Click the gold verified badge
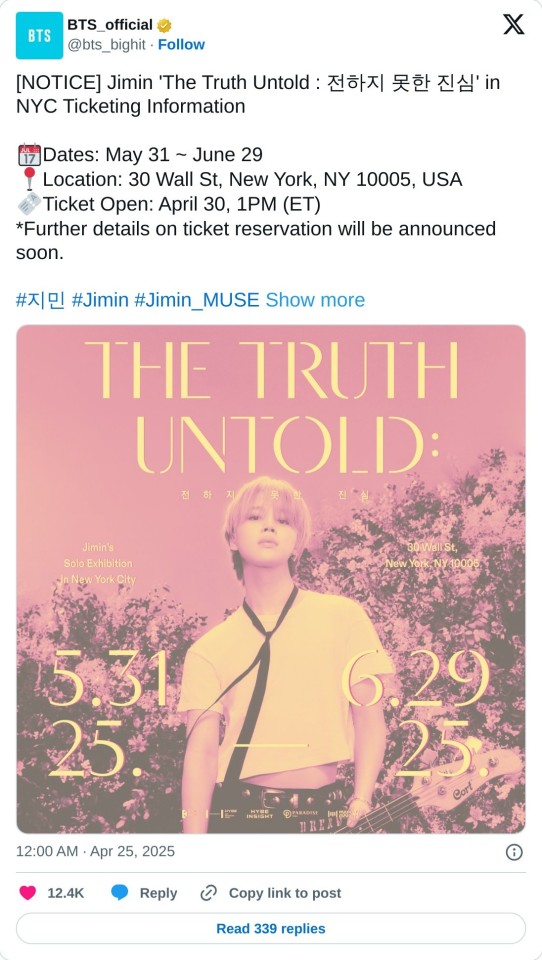This screenshot has width=542, height=960. (164, 26)
